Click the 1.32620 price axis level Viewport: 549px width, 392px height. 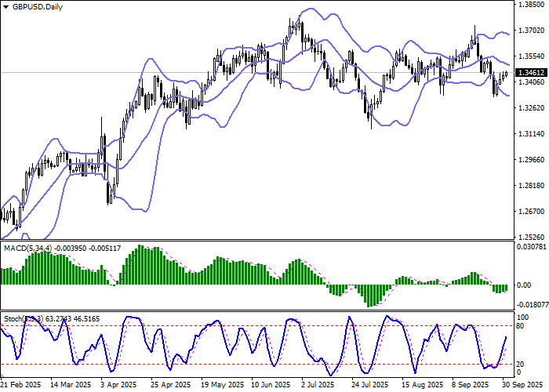[x=532, y=108]
